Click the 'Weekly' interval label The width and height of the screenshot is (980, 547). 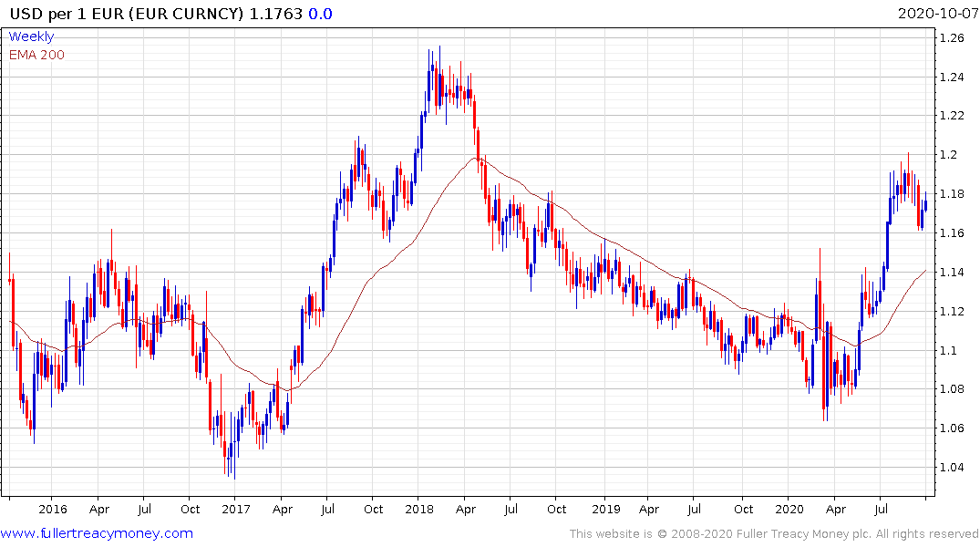pyautogui.click(x=31, y=36)
